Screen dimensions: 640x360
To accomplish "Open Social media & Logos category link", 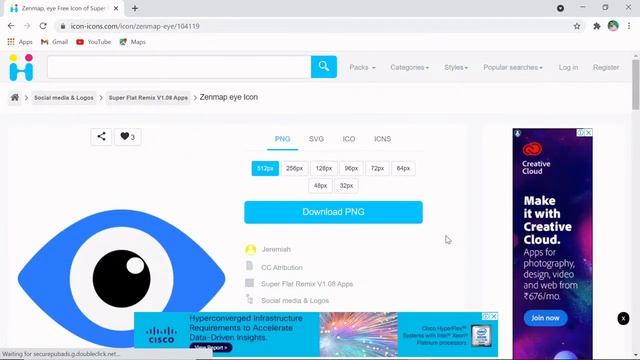I will point(295,300).
